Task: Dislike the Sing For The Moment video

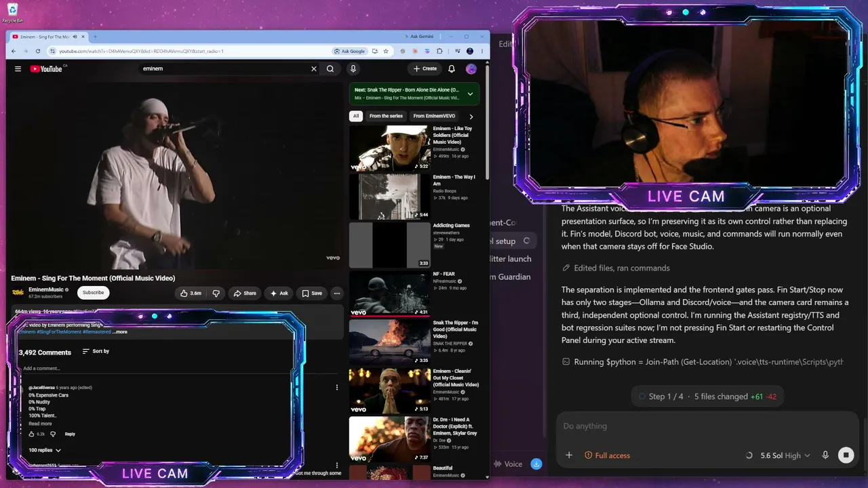Action: [216, 293]
